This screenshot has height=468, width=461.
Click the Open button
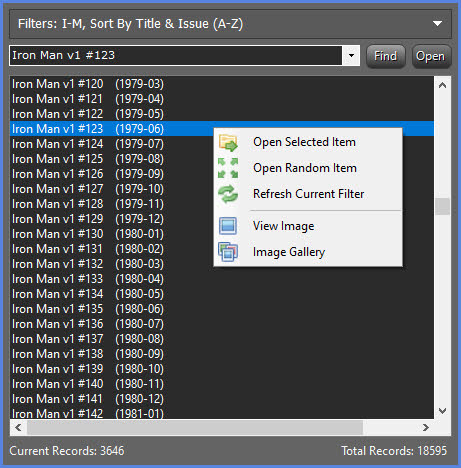pyautogui.click(x=431, y=56)
